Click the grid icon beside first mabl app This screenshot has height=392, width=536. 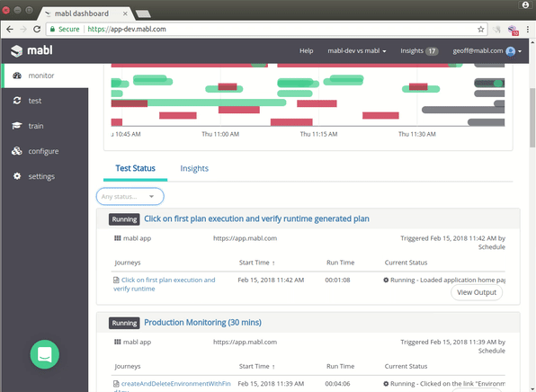(x=117, y=238)
